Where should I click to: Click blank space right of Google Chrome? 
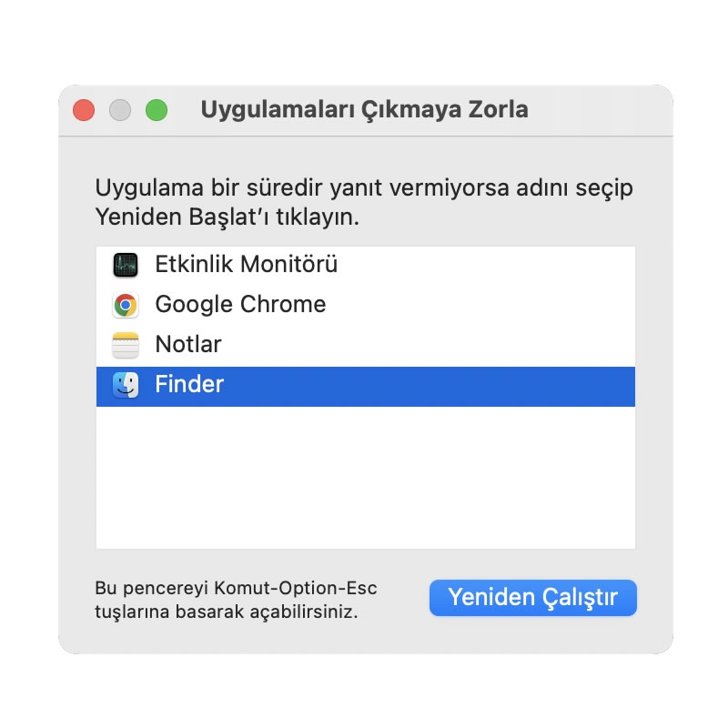[x=482, y=305]
